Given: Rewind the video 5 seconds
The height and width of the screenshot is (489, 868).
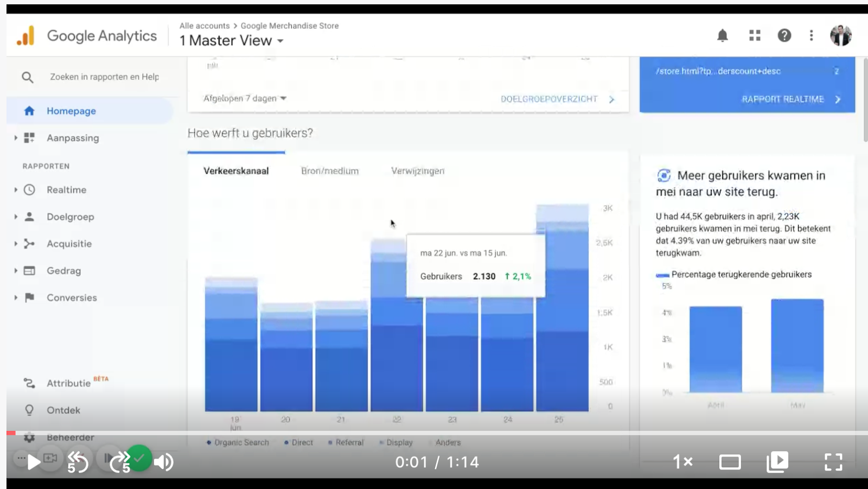Looking at the screenshot, I should pos(78,462).
